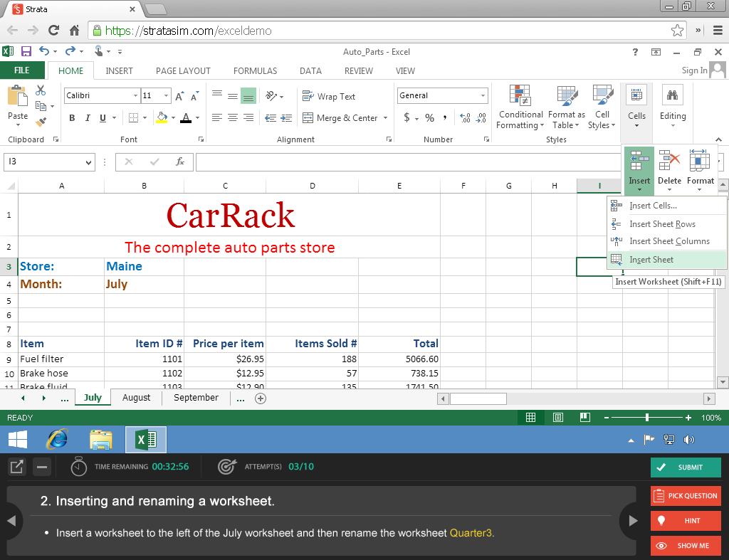729x560 pixels.
Task: Click the Windows Start button
Action: 18,439
